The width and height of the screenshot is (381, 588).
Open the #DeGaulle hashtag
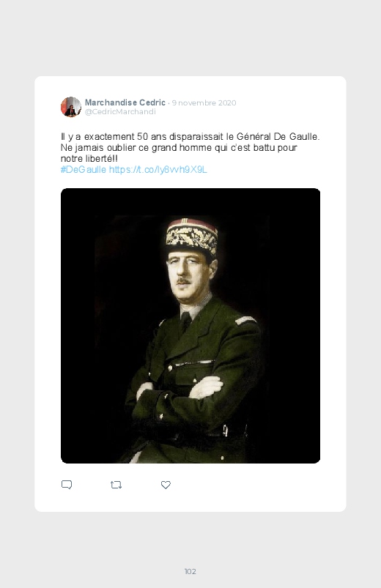[x=84, y=169]
